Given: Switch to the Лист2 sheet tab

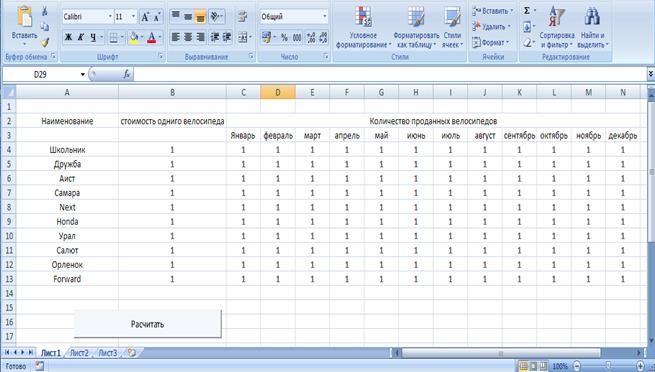Looking at the screenshot, I should click(79, 353).
